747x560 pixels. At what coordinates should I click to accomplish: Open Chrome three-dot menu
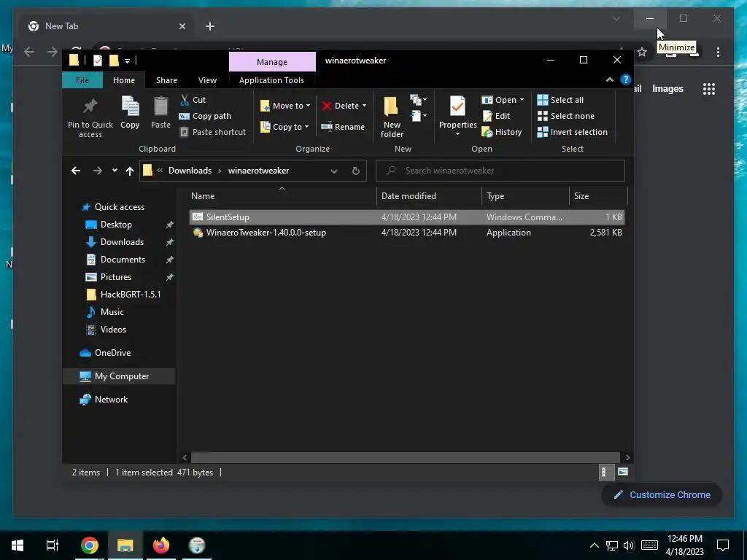[718, 52]
